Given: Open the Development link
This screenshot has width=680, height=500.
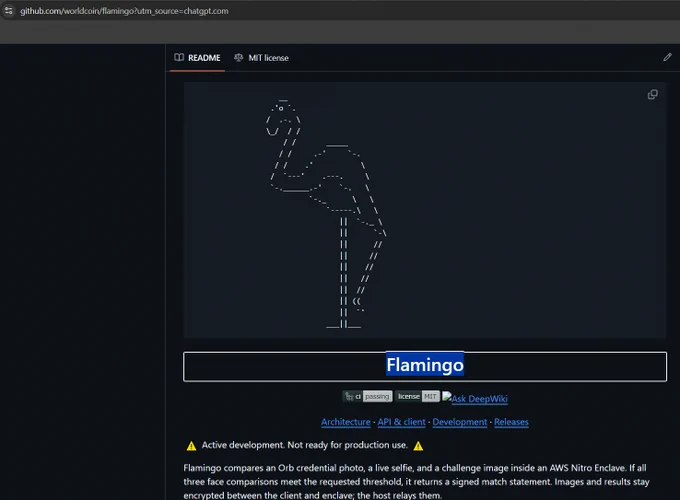Looking at the screenshot, I should (x=460, y=422).
